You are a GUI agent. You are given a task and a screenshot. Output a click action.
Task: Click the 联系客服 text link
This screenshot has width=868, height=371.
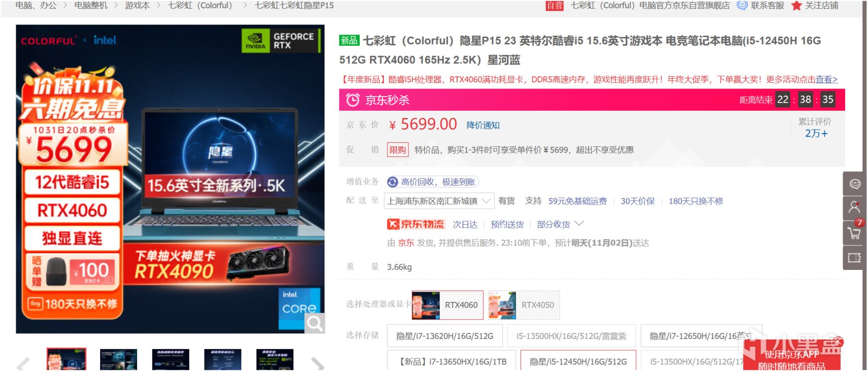(x=767, y=6)
